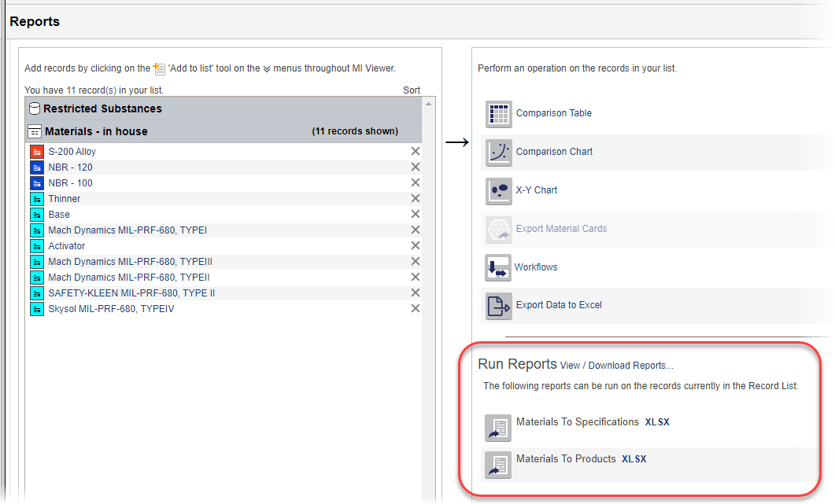This screenshot has width=835, height=504.
Task: Click the X-Y Chart label
Action: click(x=536, y=190)
